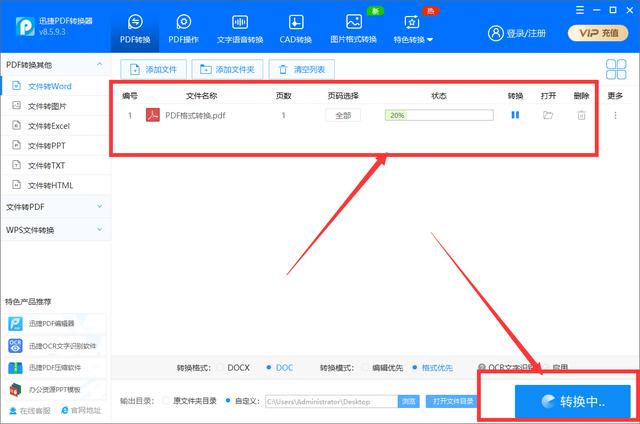640x424 pixels.
Task: Expand the 文件转PDF section
Action: (56, 207)
